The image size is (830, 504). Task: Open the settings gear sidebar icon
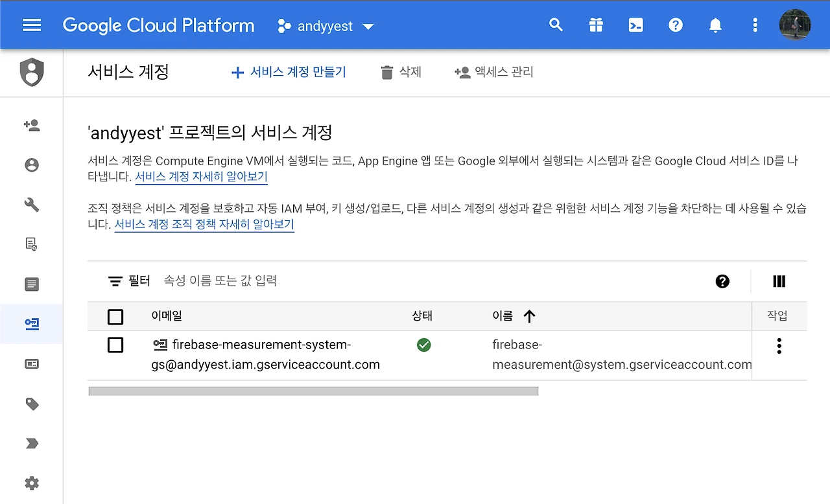click(x=32, y=483)
